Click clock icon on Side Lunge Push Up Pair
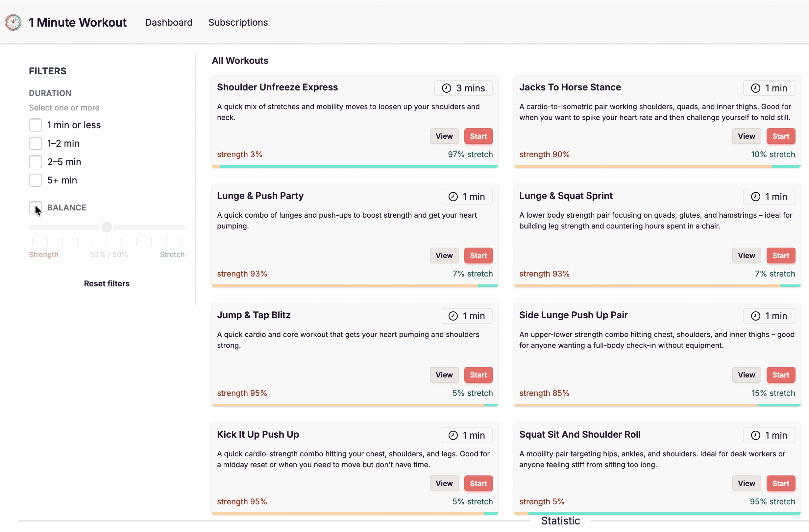Viewport: 809px width, 532px height. coord(755,316)
